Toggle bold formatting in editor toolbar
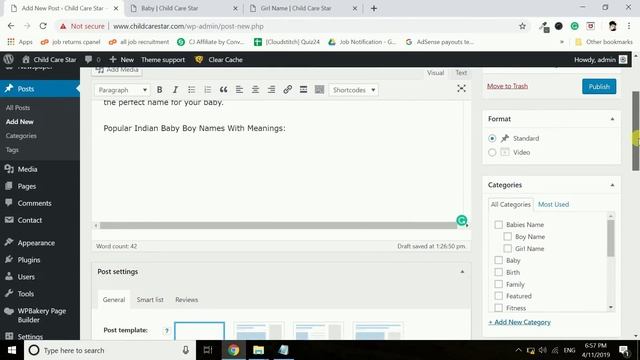This screenshot has width=640, height=360. (160, 90)
